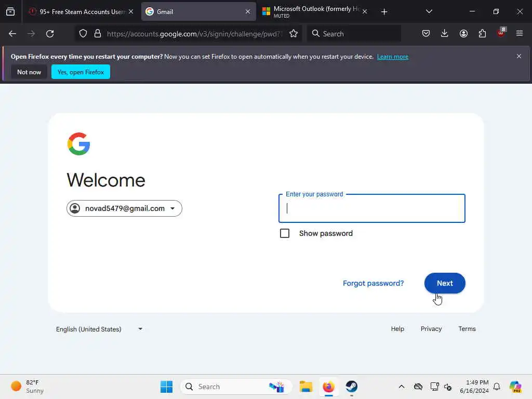
Task: Open the clock showing 1:49 PM
Action: click(474, 387)
